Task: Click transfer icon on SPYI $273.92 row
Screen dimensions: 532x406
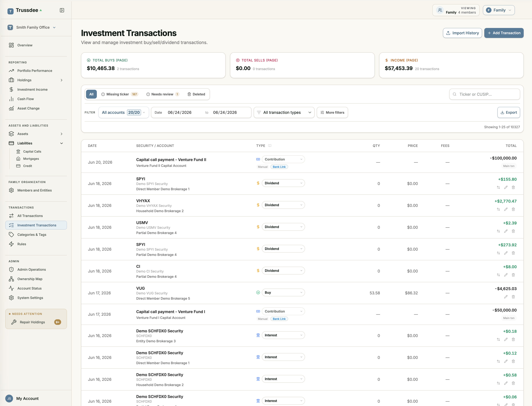Action: click(498, 253)
